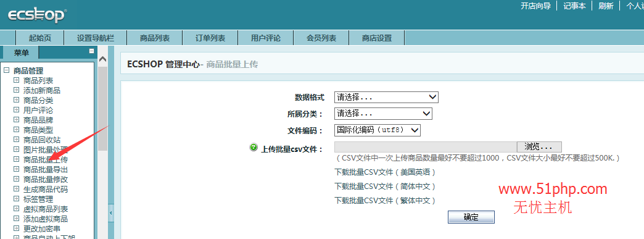Viewport: 644px width, 239px height.
Task: Click the green help icon near 上传批量csv文件
Action: pyautogui.click(x=254, y=147)
